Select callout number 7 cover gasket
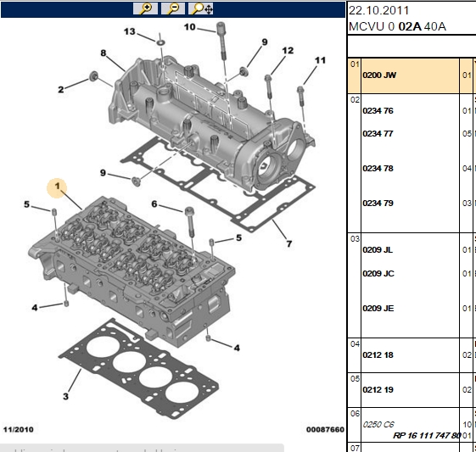The height and width of the screenshot is (452, 476). pyautogui.click(x=289, y=243)
